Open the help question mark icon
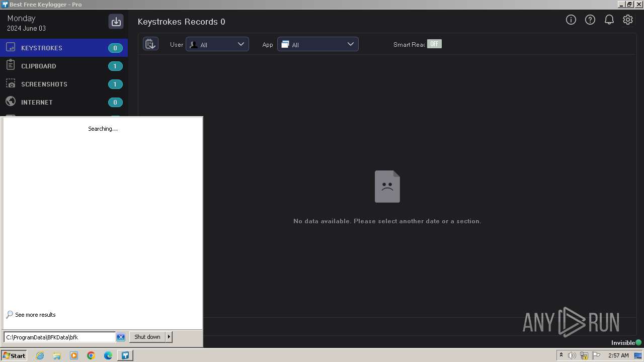The width and height of the screenshot is (644, 362). point(590,20)
